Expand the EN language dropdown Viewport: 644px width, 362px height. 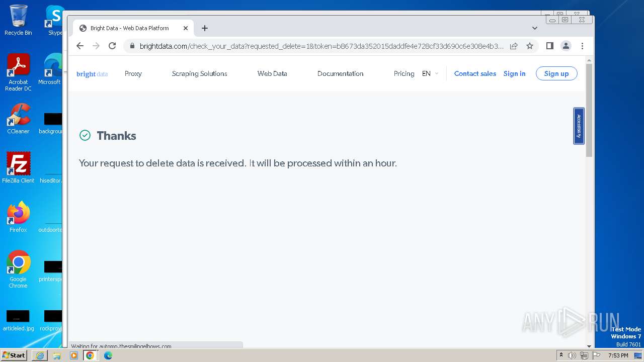coord(430,73)
